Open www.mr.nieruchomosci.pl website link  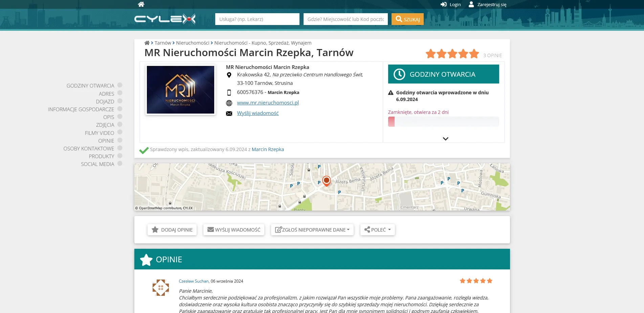click(x=268, y=103)
